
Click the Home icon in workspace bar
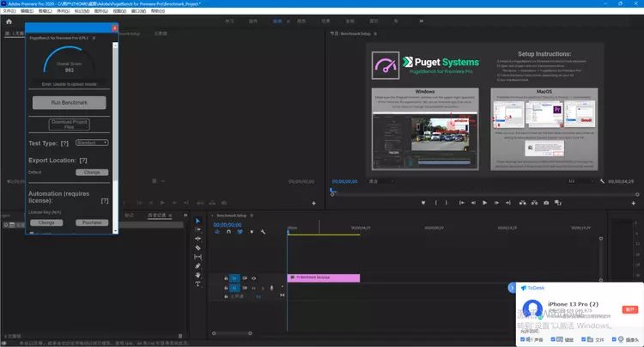9,21
